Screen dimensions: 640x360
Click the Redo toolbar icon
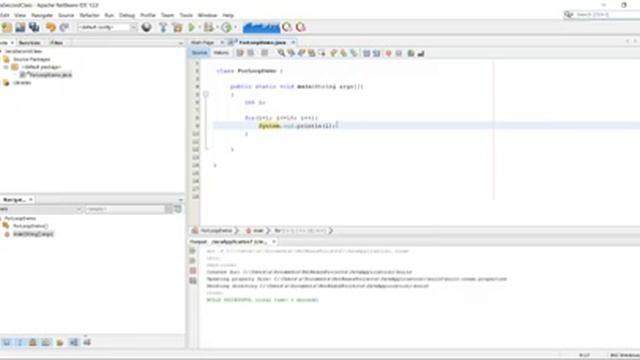click(64, 27)
